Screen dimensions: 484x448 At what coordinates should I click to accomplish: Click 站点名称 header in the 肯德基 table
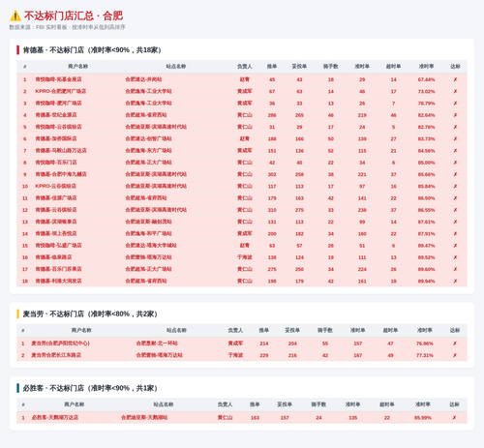(x=176, y=67)
